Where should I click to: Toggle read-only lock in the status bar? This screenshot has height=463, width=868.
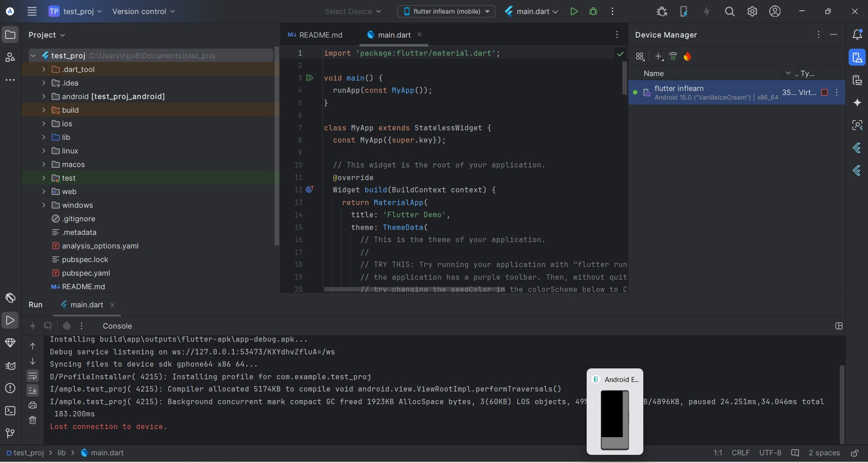854,453
